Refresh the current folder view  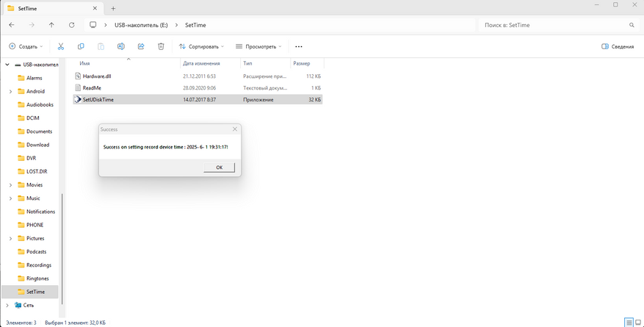[71, 25]
